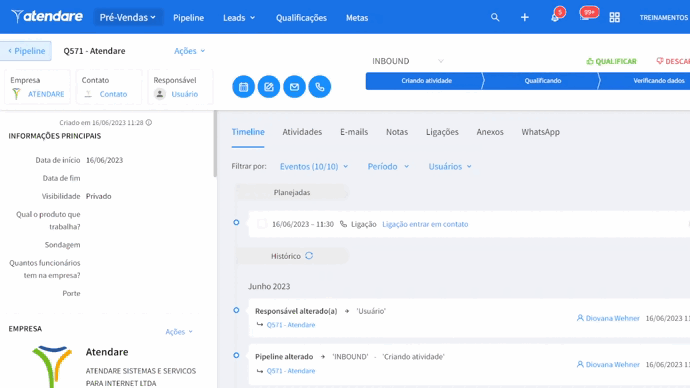
Task: Click the TREINAMENTOS account label
Action: click(x=664, y=18)
